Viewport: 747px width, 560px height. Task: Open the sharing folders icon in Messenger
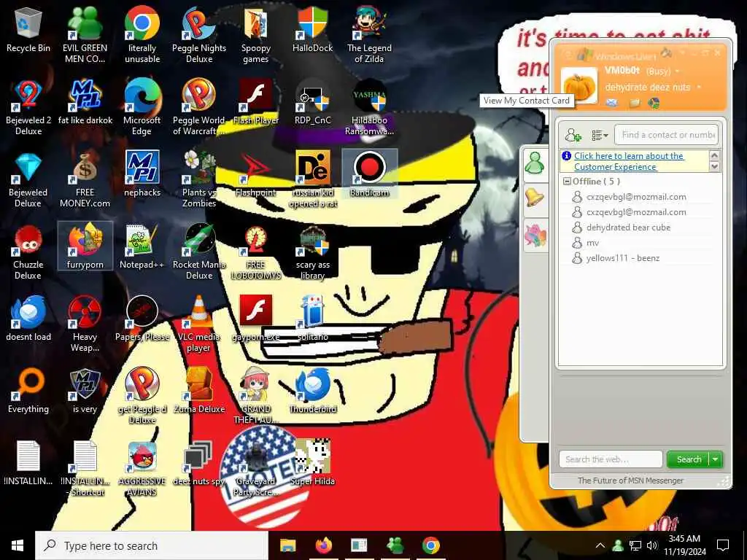[x=634, y=103]
